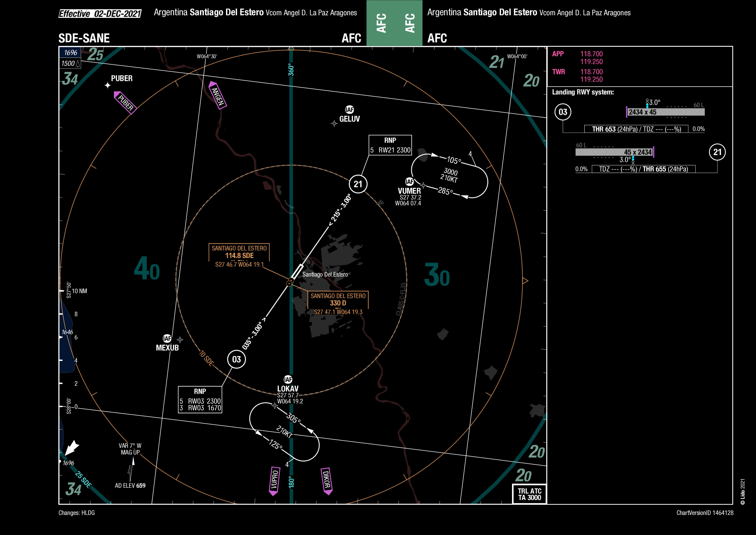Click the THR 653 (24hPa) text
The height and width of the screenshot is (535, 756).
tap(615, 129)
